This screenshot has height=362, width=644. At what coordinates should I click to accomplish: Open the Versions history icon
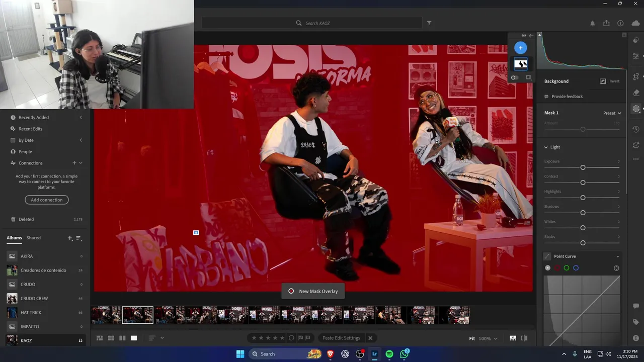point(636,129)
